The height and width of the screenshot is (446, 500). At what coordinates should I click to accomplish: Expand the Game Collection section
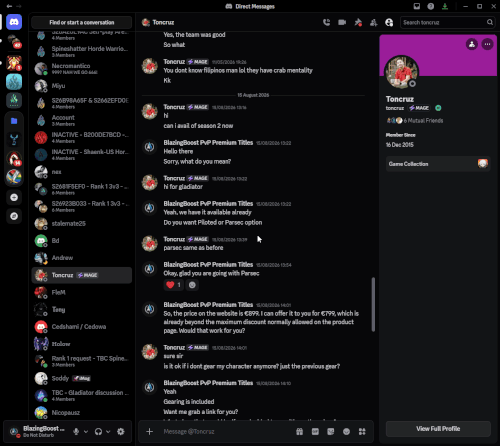coord(438,164)
